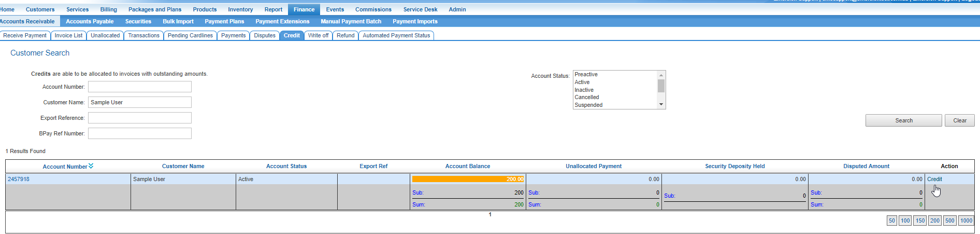Click the BPay Ref Number field
This screenshot has height=234, width=980.
tap(139, 133)
